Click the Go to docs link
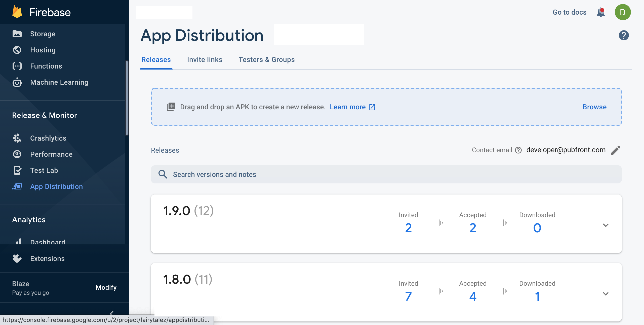Screen dimensions: 644x325 click(x=570, y=12)
